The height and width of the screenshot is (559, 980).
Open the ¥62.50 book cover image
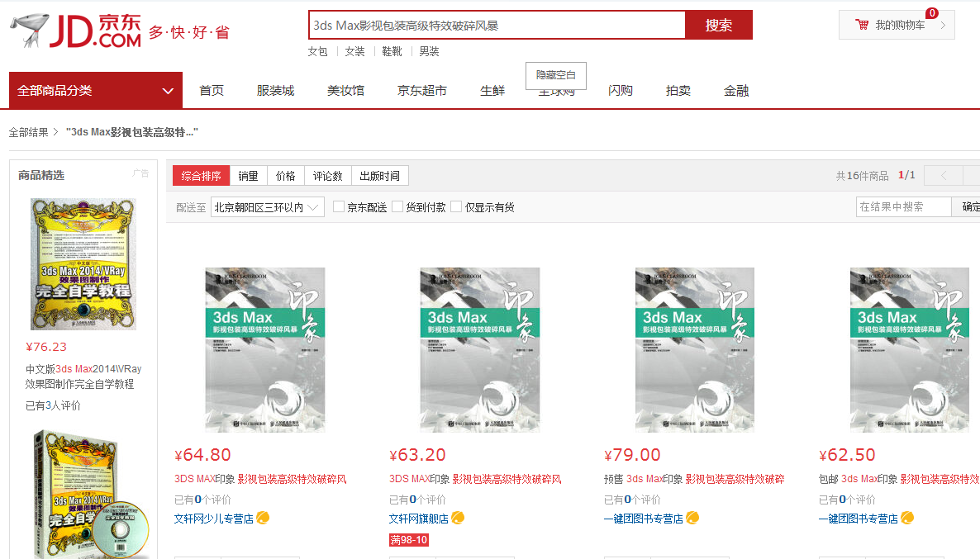pos(910,350)
